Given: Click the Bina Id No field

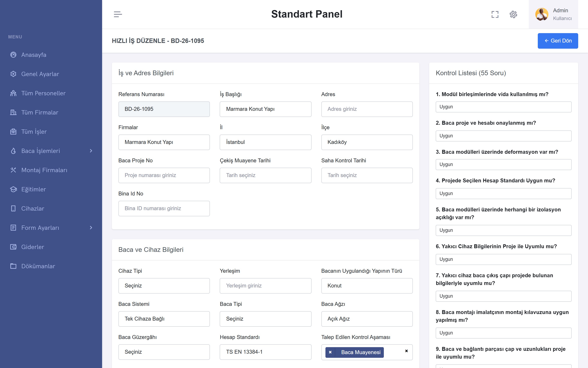Looking at the screenshot, I should click(x=164, y=208).
